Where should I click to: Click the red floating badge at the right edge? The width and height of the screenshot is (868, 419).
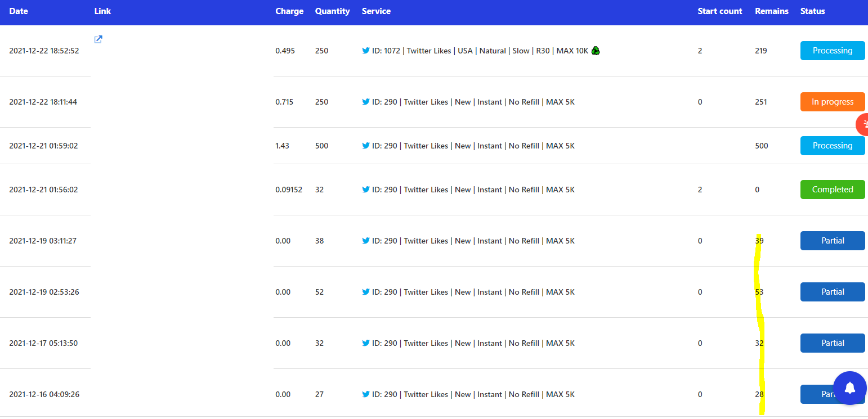[x=862, y=124]
